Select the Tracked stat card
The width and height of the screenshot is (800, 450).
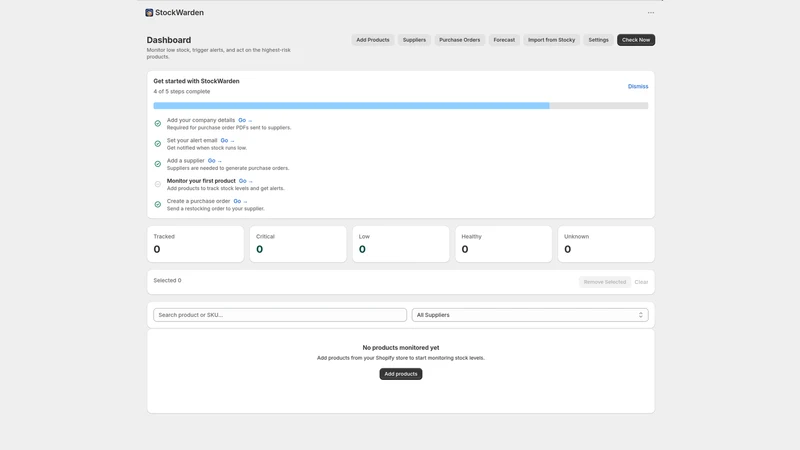click(x=195, y=244)
